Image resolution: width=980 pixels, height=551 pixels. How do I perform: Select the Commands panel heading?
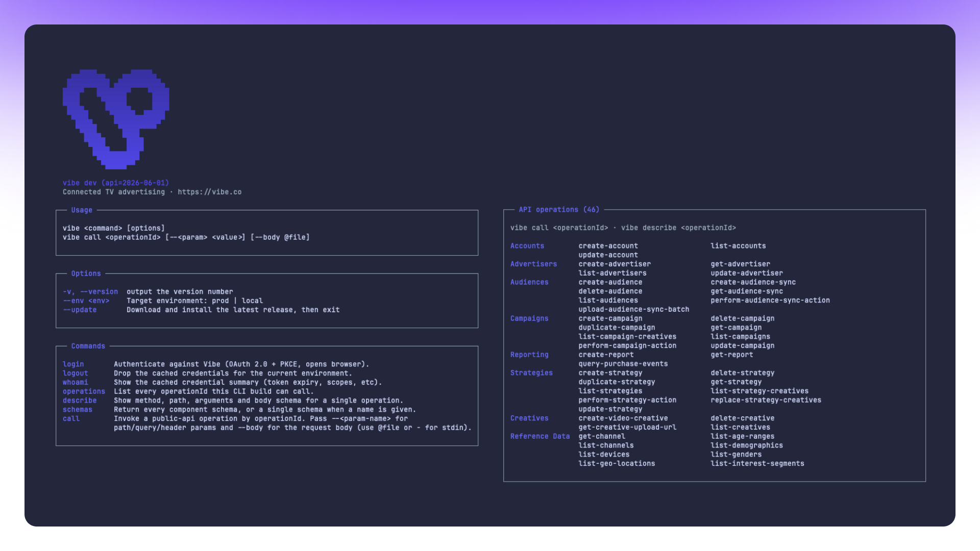(88, 346)
